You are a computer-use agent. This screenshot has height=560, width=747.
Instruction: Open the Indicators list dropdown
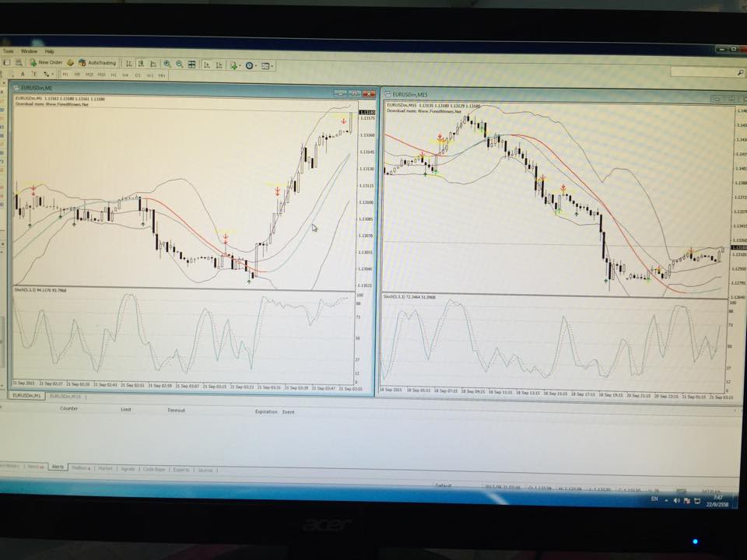click(x=235, y=65)
